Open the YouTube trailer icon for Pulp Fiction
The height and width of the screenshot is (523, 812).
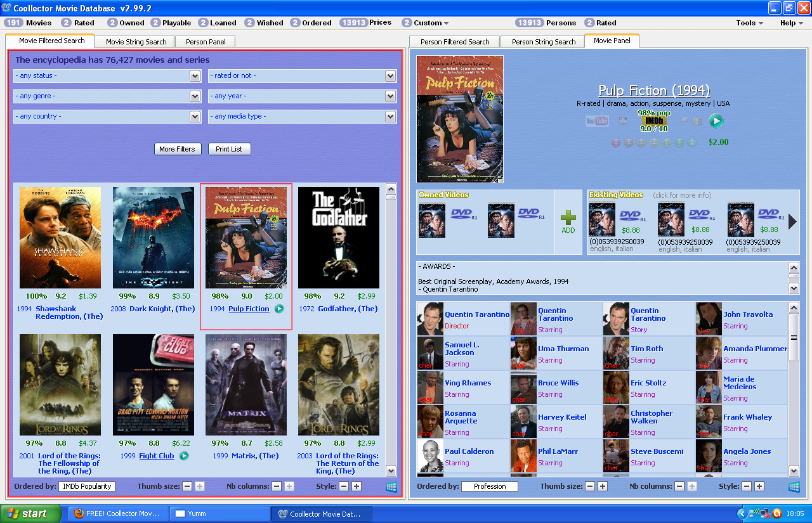597,121
